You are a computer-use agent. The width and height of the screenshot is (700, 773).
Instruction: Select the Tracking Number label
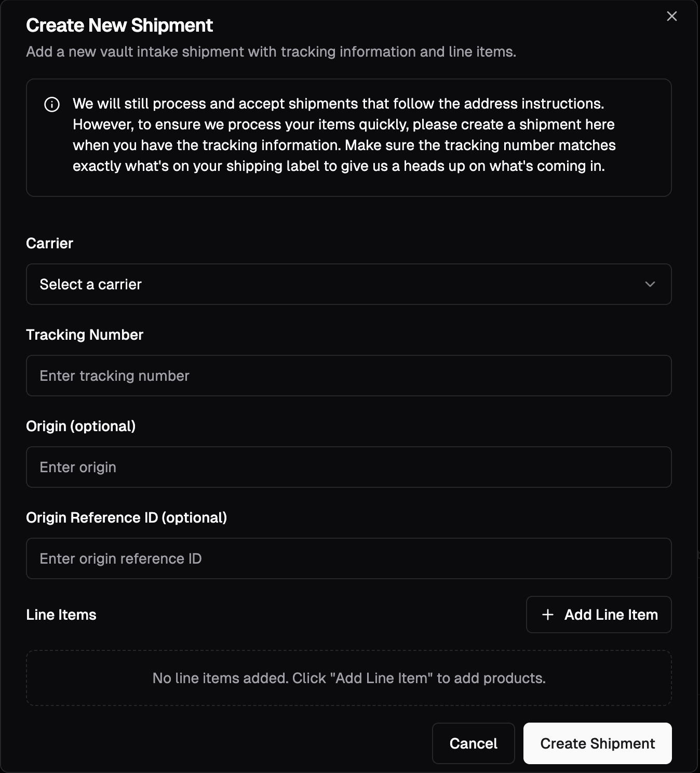(x=85, y=335)
